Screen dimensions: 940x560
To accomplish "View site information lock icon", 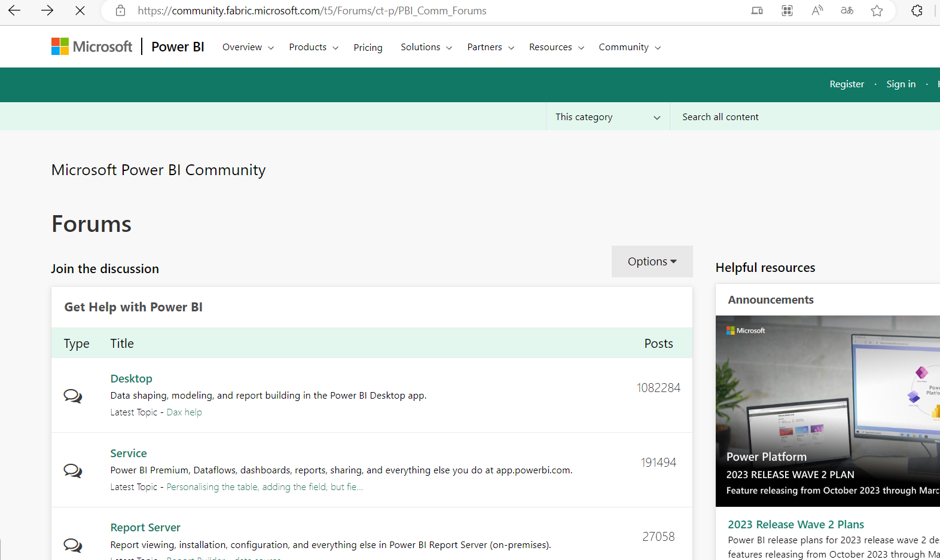I will 120,11.
